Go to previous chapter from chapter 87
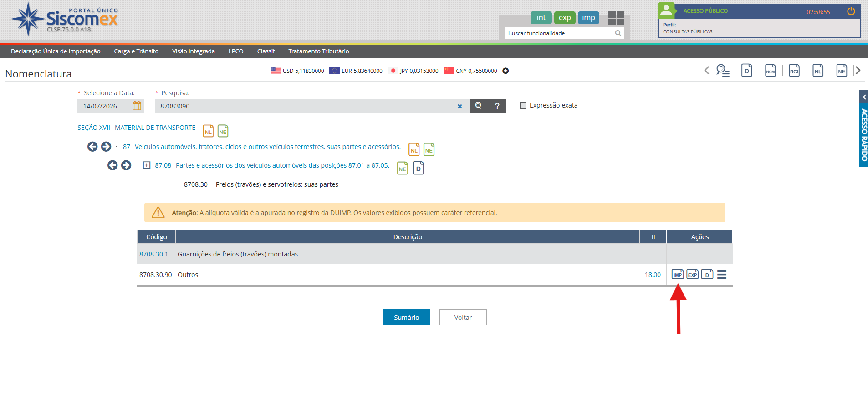The width and height of the screenshot is (868, 415). (92, 147)
